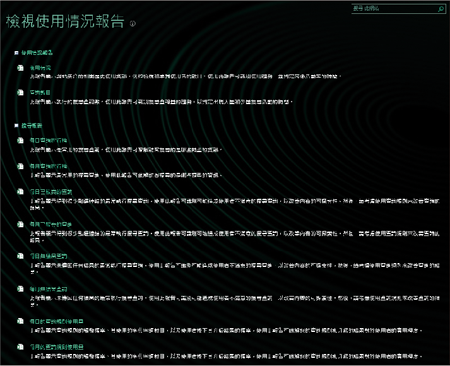Image resolution: width=450 pixels, height=366 pixels.
Task: Collapse the 使用情況報告 section toggle
Action: [16, 53]
